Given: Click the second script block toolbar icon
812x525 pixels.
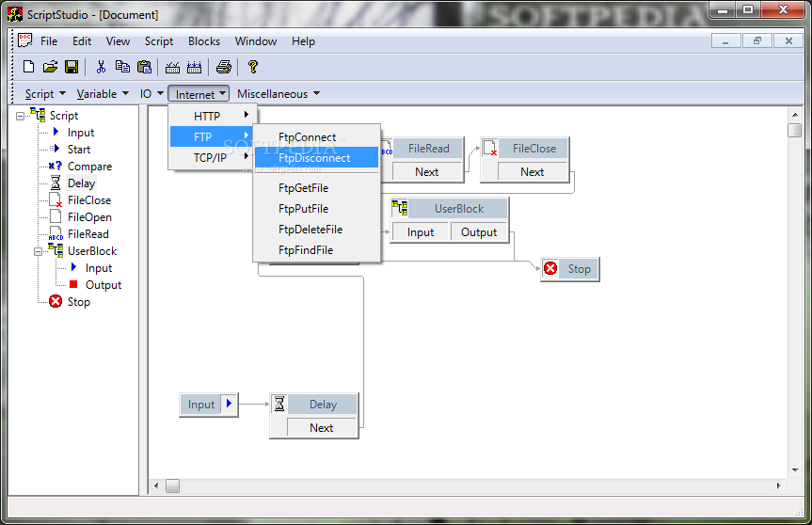Looking at the screenshot, I should click(x=194, y=67).
